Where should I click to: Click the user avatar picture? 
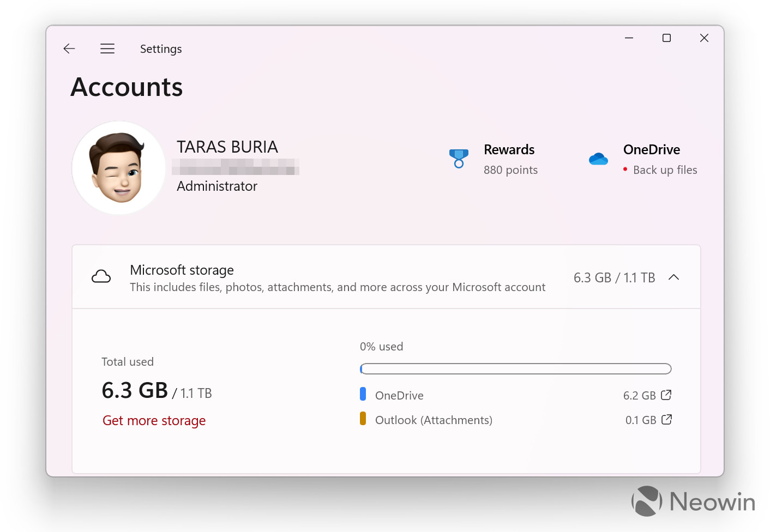(x=119, y=168)
